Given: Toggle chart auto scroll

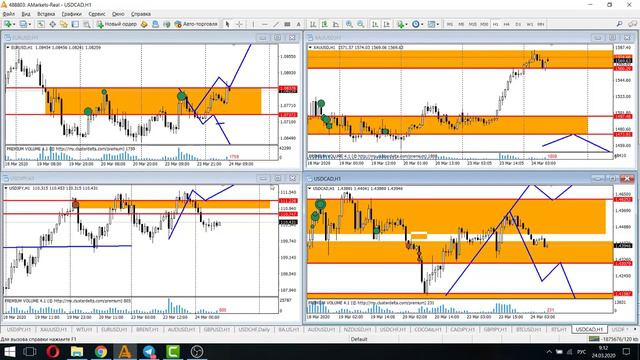Looking at the screenshot, I should (x=375, y=24).
